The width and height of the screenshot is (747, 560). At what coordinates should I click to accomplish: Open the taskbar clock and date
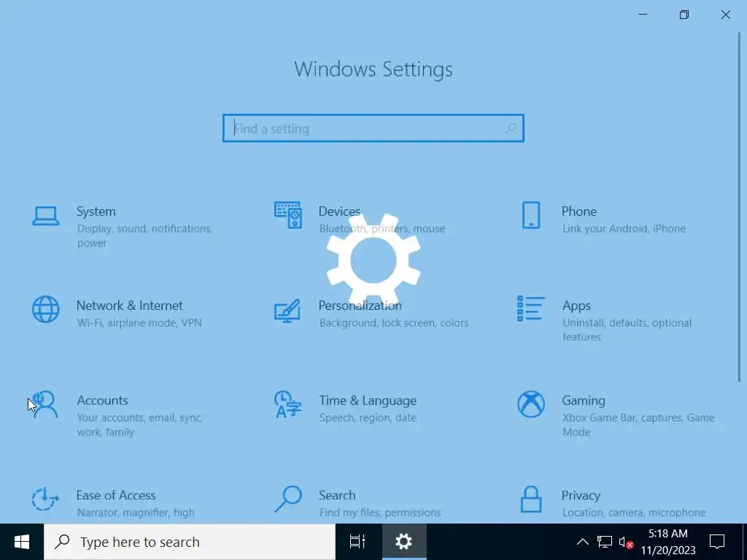[x=668, y=542]
